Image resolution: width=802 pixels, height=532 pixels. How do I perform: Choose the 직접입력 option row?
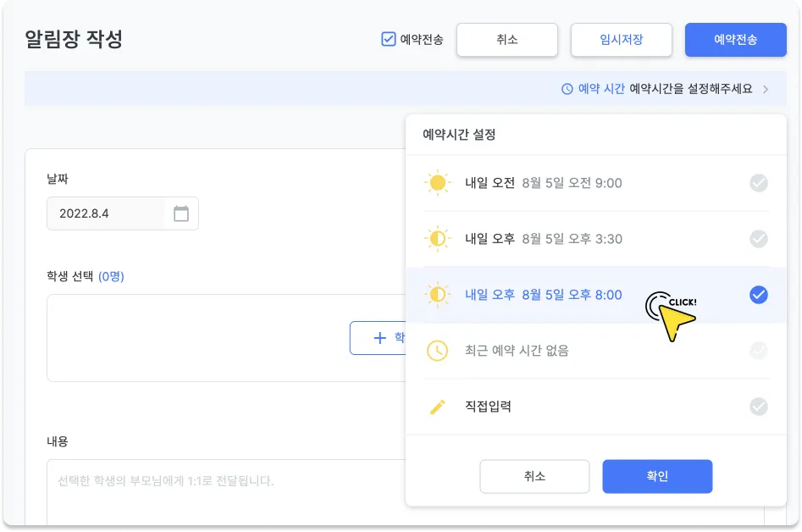593,407
